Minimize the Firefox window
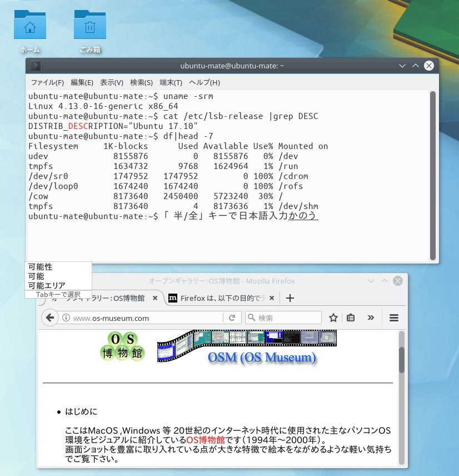Viewport: 459px width, 476px height. (x=371, y=281)
